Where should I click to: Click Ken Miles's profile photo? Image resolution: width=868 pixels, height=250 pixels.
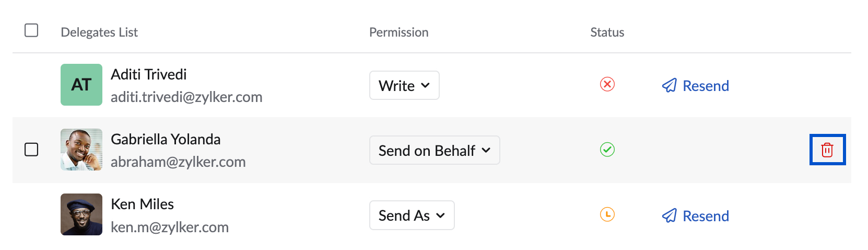point(81,214)
